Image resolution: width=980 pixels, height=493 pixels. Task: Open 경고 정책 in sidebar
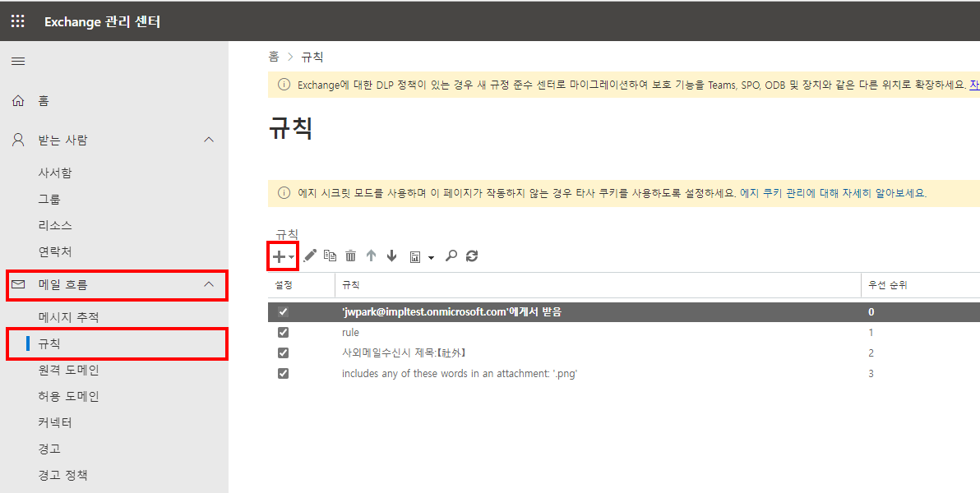(62, 475)
